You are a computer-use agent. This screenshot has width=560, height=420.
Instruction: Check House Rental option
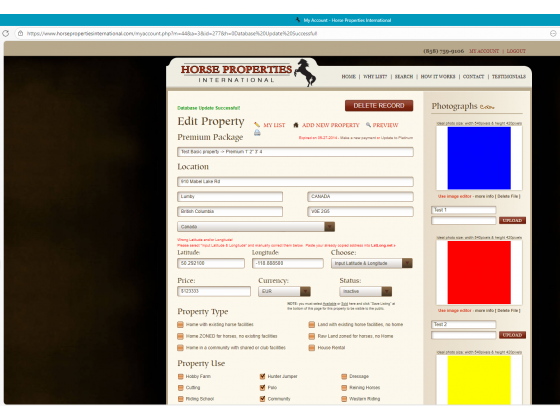click(x=312, y=348)
